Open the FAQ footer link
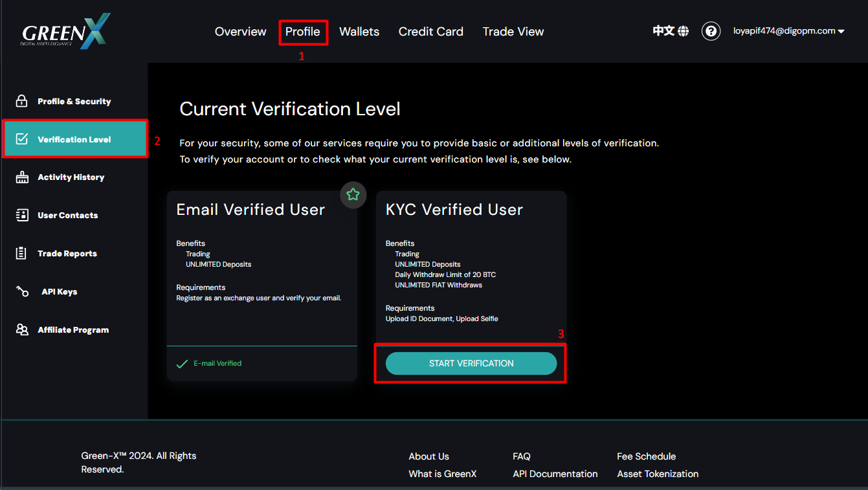 click(522, 456)
